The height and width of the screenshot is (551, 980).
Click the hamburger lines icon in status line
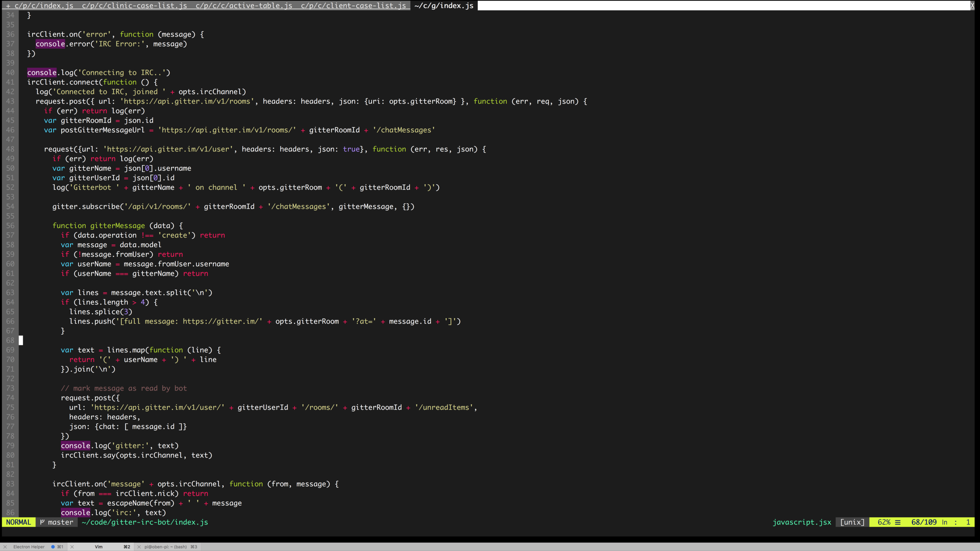tap(898, 522)
